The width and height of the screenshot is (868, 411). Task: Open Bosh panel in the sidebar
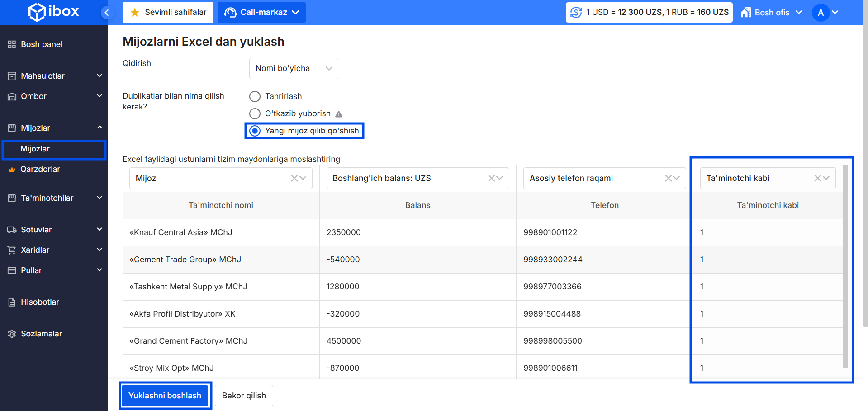pos(42,44)
